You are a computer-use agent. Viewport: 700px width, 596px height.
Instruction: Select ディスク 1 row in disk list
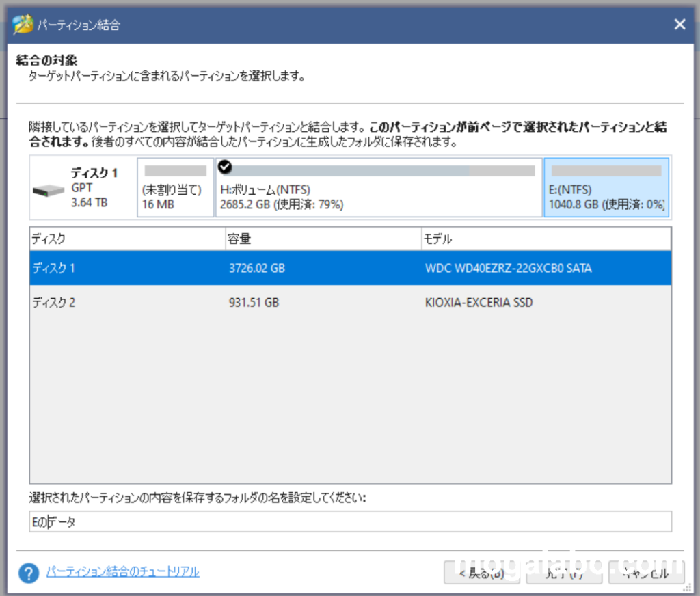click(x=350, y=269)
